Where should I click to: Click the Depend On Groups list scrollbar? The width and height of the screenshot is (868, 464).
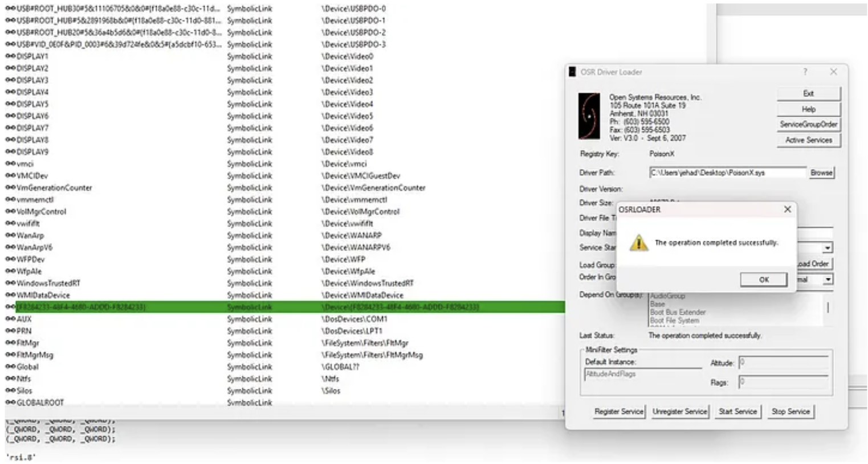point(828,307)
